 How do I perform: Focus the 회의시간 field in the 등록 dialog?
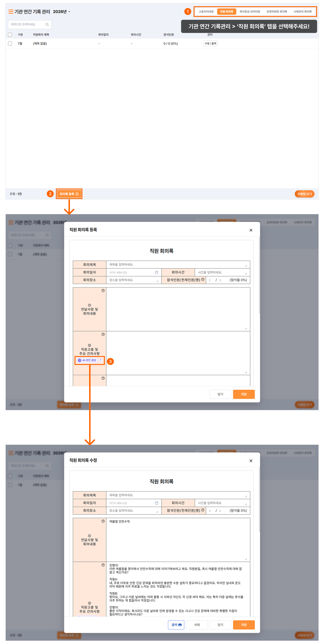[x=222, y=272]
